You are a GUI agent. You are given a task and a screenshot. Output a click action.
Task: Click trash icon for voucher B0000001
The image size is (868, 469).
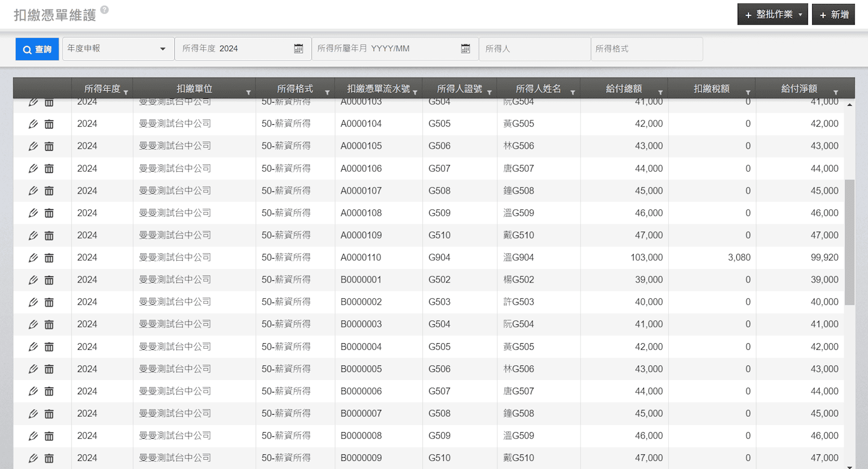(x=49, y=280)
